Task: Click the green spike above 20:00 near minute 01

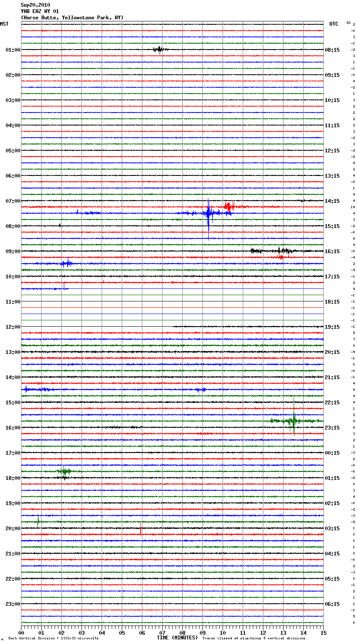Action: [38, 521]
